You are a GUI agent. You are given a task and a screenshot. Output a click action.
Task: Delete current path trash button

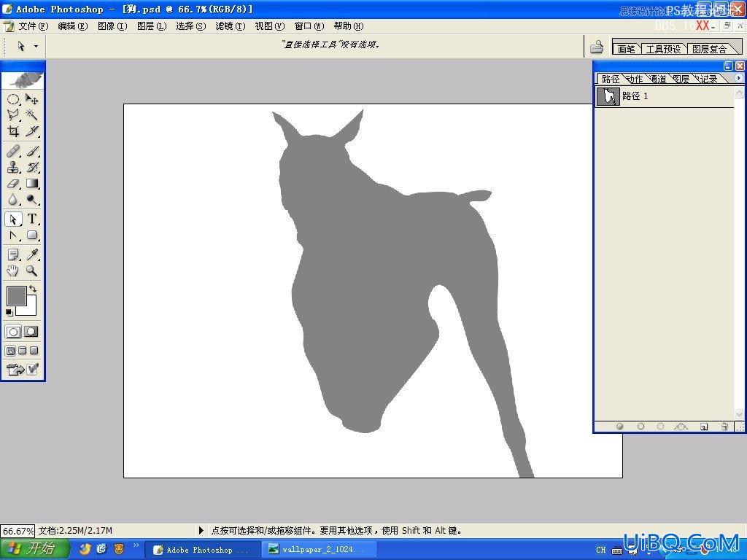724,427
